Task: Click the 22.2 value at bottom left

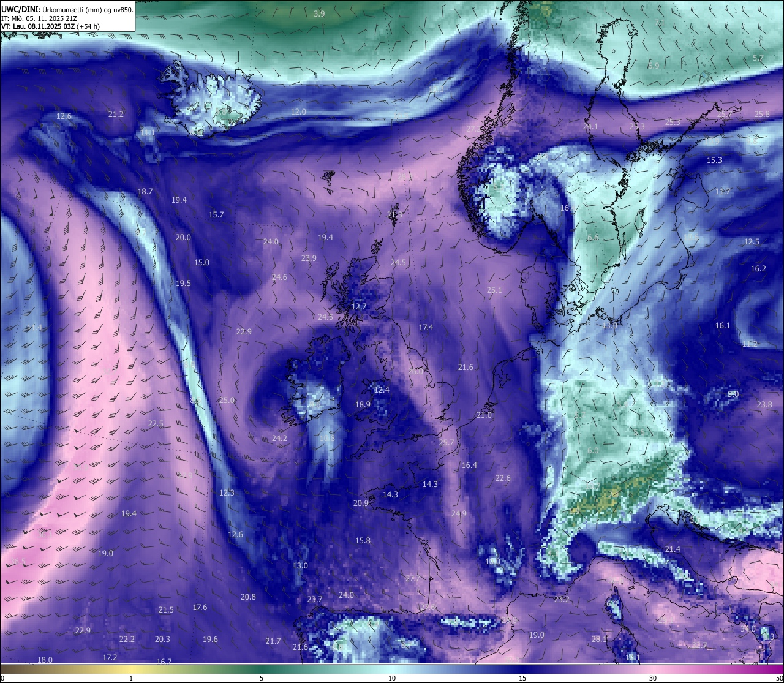Action: click(x=127, y=639)
